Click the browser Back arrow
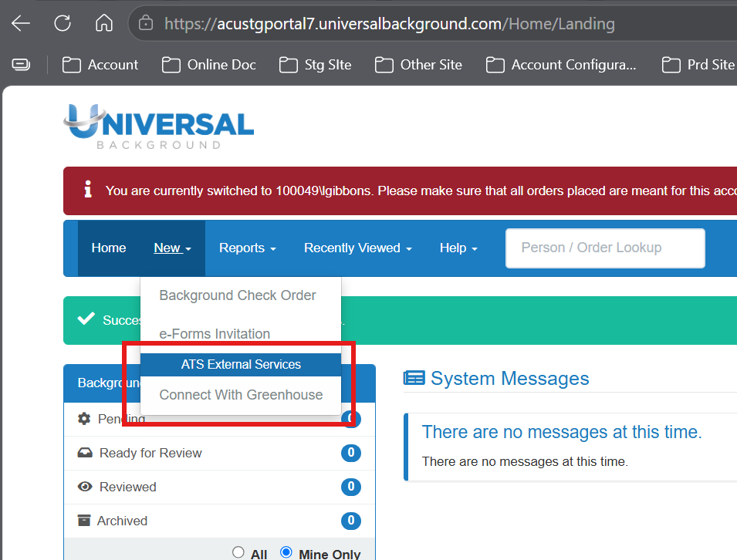 [21, 23]
